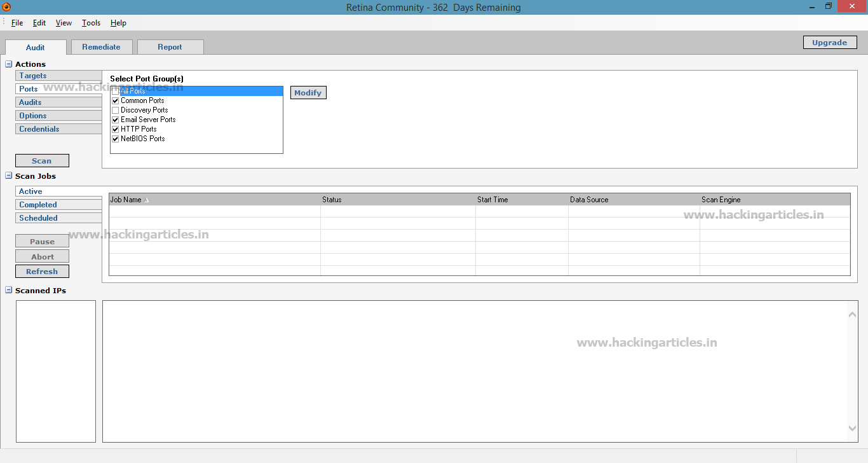Image resolution: width=868 pixels, height=463 pixels.
Task: Open the Tools menu
Action: tap(91, 23)
